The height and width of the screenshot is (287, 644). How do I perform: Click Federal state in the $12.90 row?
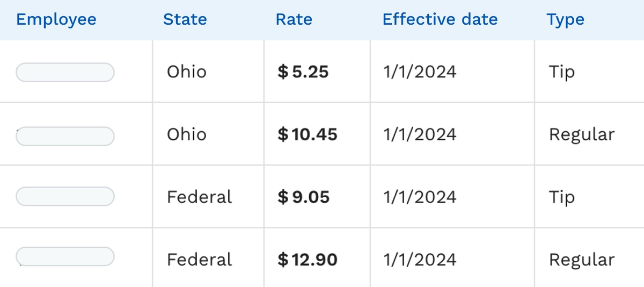(199, 260)
